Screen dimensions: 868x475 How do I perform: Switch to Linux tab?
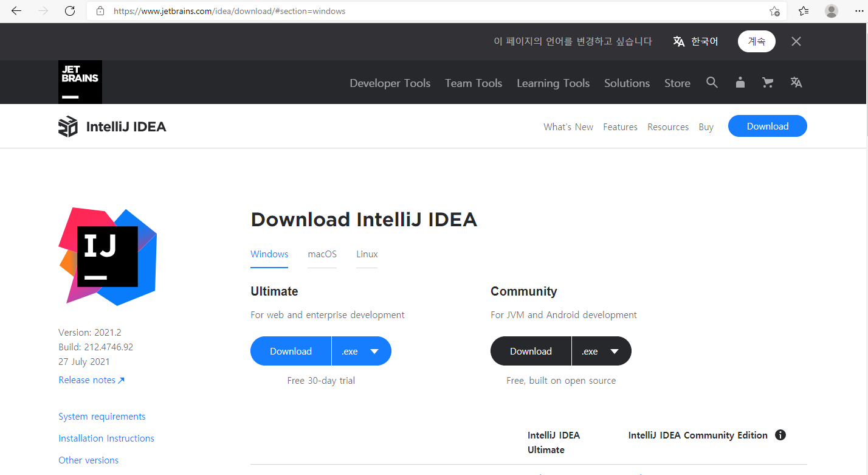tap(367, 254)
